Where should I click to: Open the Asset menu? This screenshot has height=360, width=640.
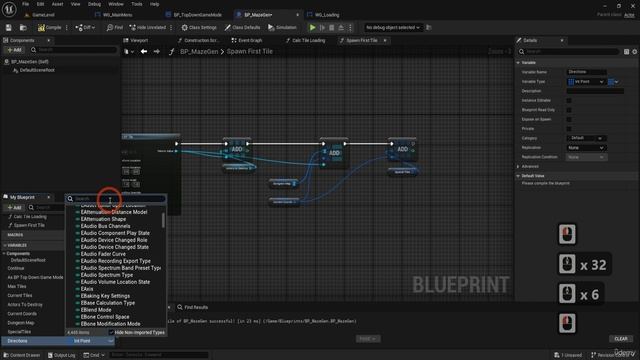57,4
